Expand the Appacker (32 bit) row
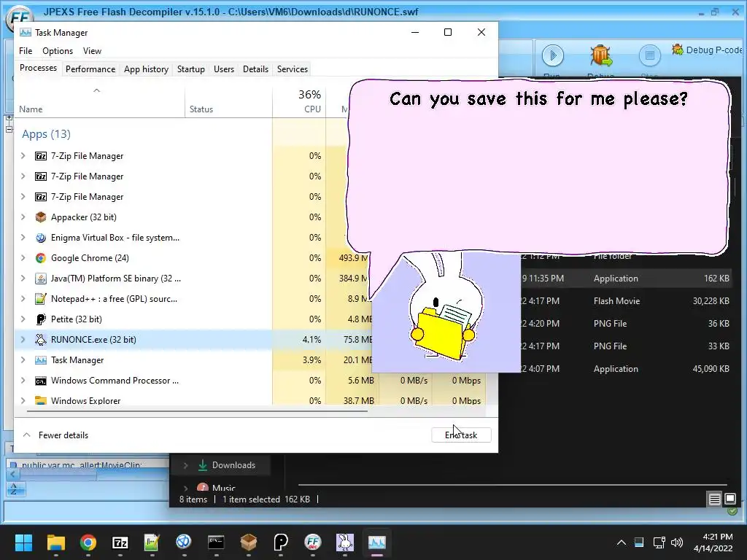Screen dimensions: 747x560 23,217
